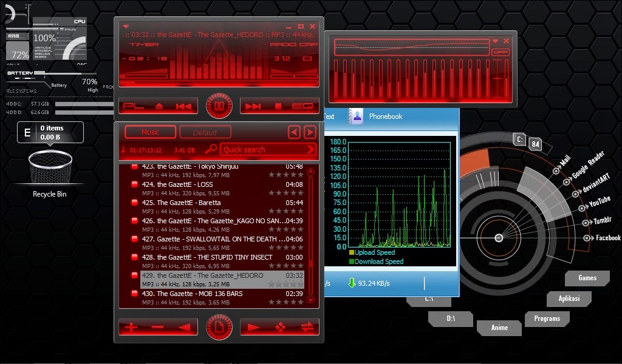Show the next playlist tab with right arrow
The image size is (622, 364).
[x=310, y=132]
